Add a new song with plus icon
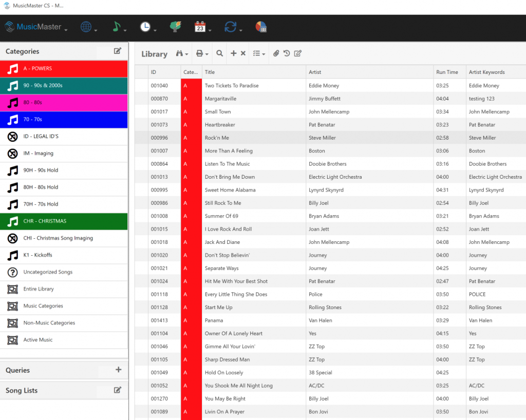 [234, 53]
